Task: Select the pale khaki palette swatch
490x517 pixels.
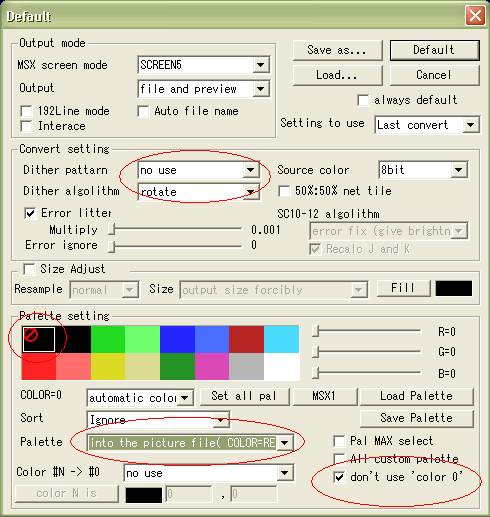Action: 143,366
